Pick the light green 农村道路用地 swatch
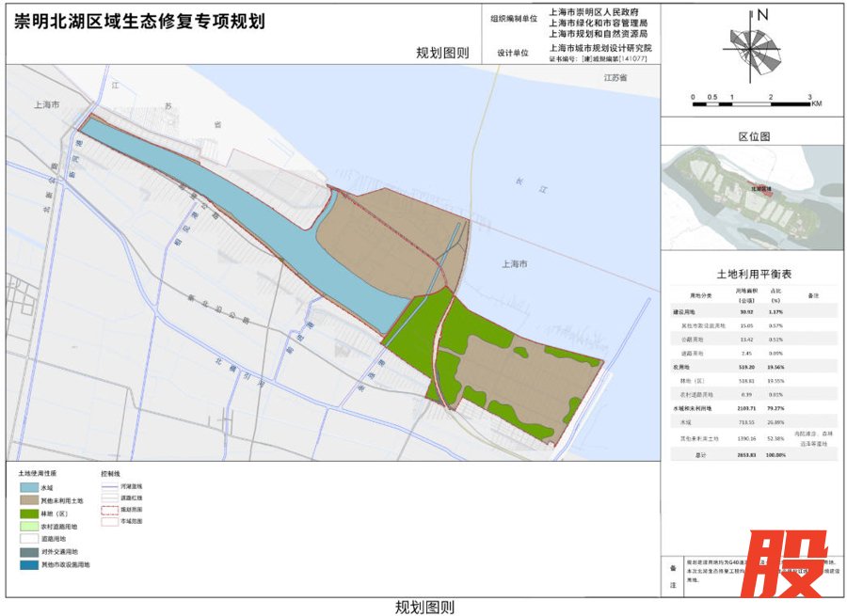 click(x=28, y=527)
